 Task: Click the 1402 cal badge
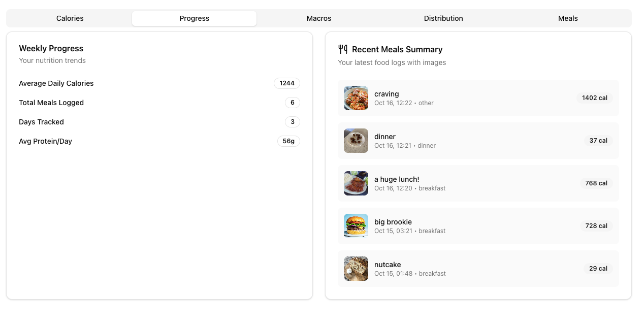pos(594,98)
